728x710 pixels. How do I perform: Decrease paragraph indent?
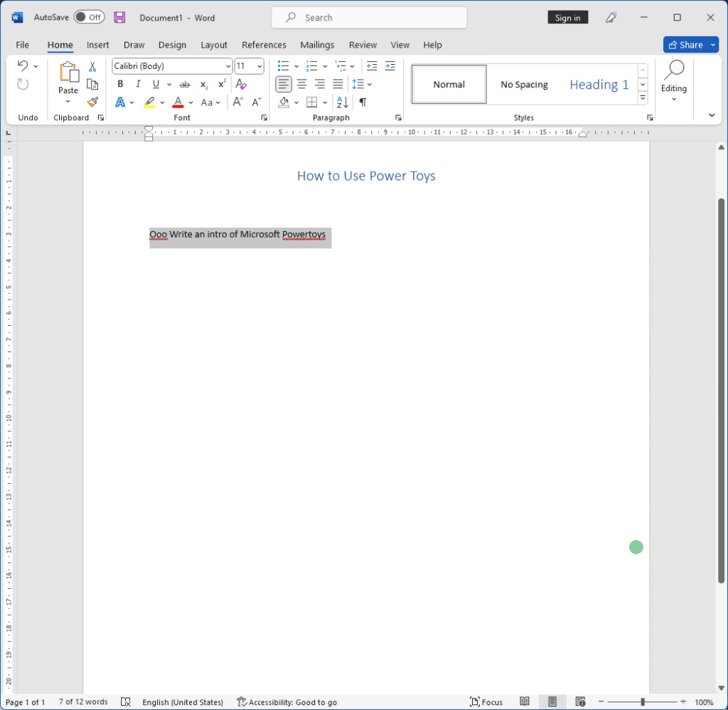pyautogui.click(x=372, y=66)
